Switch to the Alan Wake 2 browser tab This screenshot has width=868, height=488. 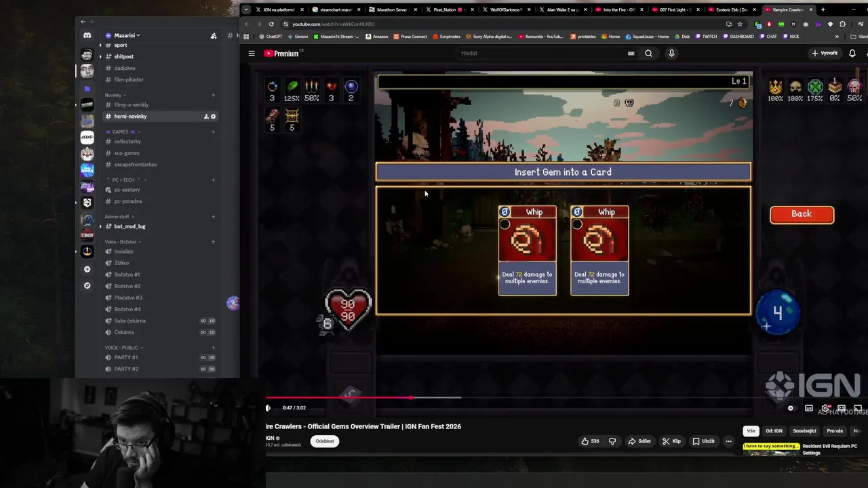[562, 9]
